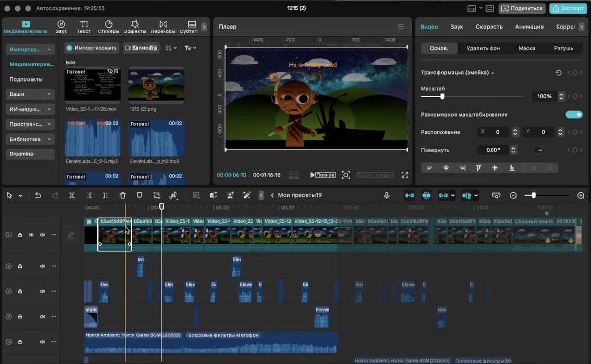Viewport: 591px width, 364px height.
Task: Click the rotation dial knob
Action: point(538,150)
